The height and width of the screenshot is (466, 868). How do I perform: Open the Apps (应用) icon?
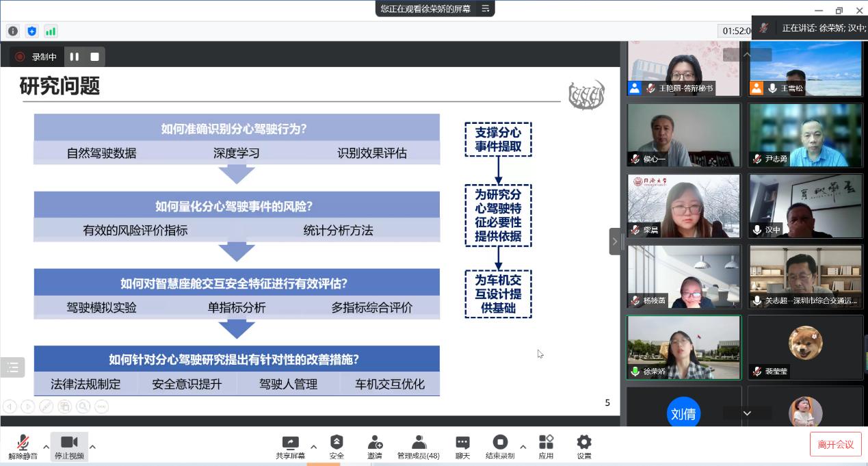pyautogui.click(x=545, y=446)
